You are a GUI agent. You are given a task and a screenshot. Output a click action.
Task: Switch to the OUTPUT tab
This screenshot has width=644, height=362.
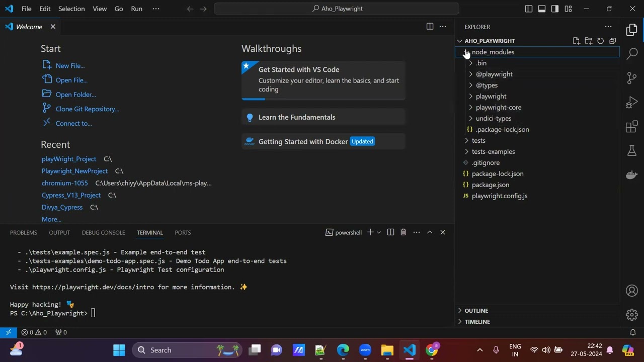tap(59, 232)
